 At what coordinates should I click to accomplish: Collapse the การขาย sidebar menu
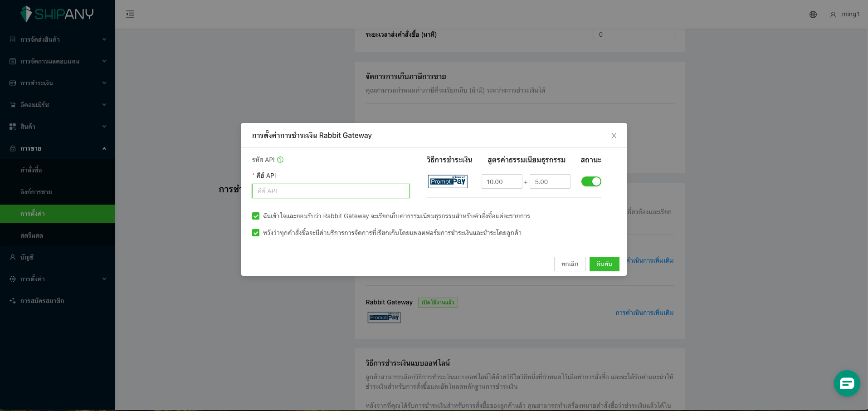pos(57,148)
